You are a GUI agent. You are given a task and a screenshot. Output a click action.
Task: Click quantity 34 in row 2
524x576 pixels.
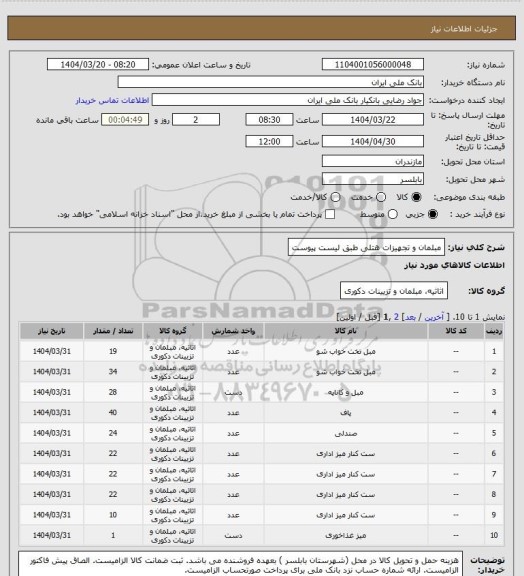(113, 372)
